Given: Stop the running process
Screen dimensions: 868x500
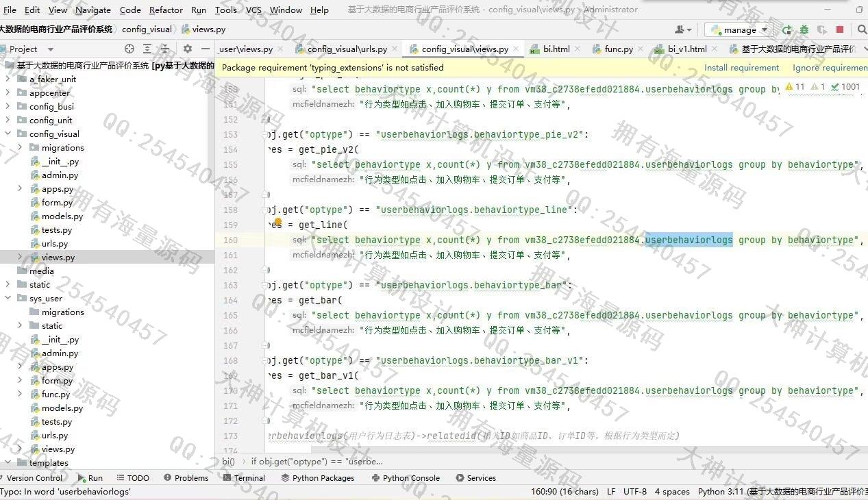Looking at the screenshot, I should (840, 29).
